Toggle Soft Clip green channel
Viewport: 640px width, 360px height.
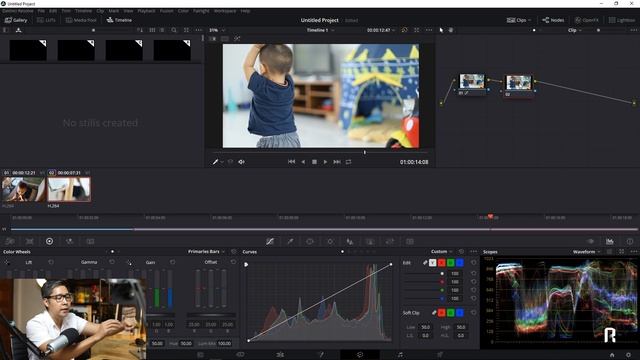[x=451, y=313]
